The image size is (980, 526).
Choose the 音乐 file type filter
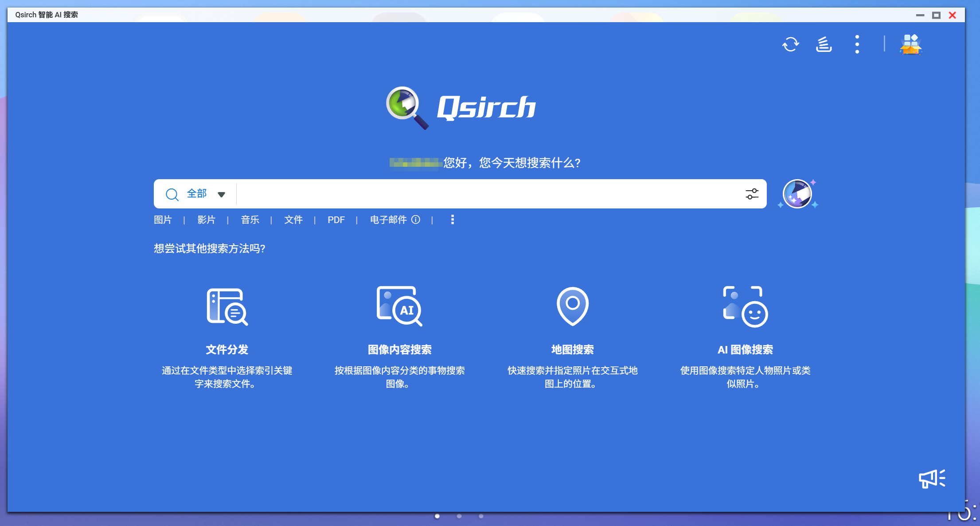250,220
